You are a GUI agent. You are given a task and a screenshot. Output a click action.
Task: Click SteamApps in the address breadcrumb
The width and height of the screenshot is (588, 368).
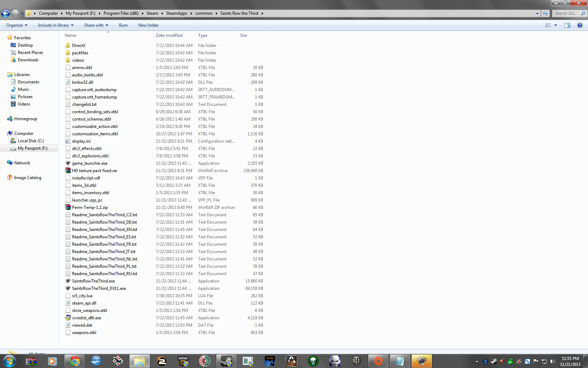(x=176, y=13)
